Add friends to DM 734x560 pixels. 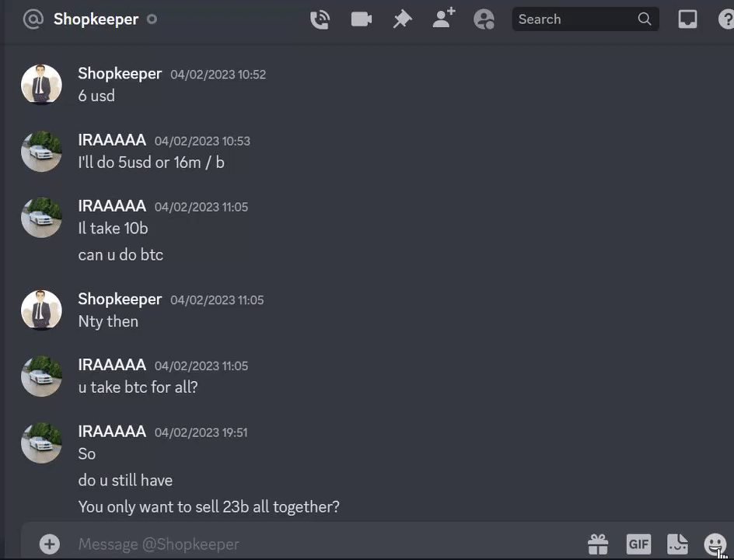point(444,19)
